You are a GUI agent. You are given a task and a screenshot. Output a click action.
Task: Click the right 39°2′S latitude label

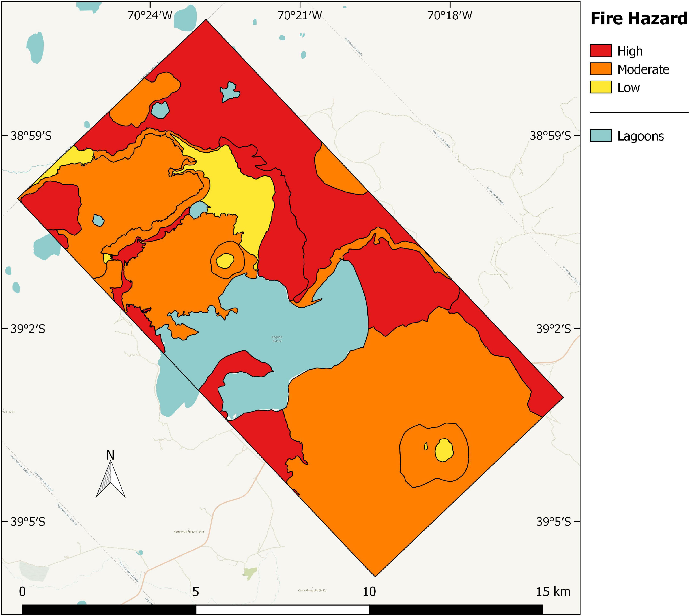pos(554,329)
